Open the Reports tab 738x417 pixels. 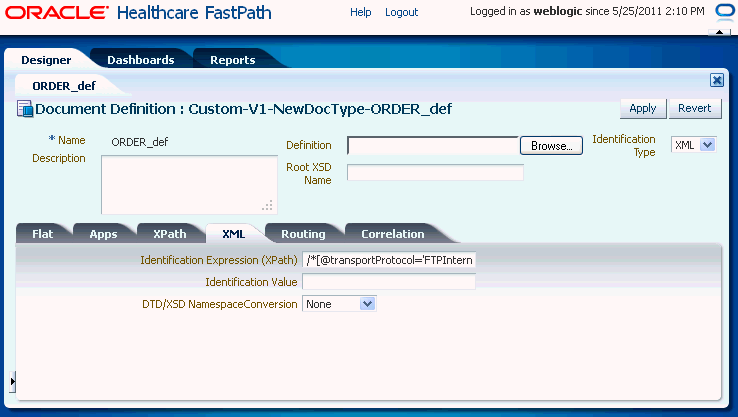pyautogui.click(x=233, y=60)
